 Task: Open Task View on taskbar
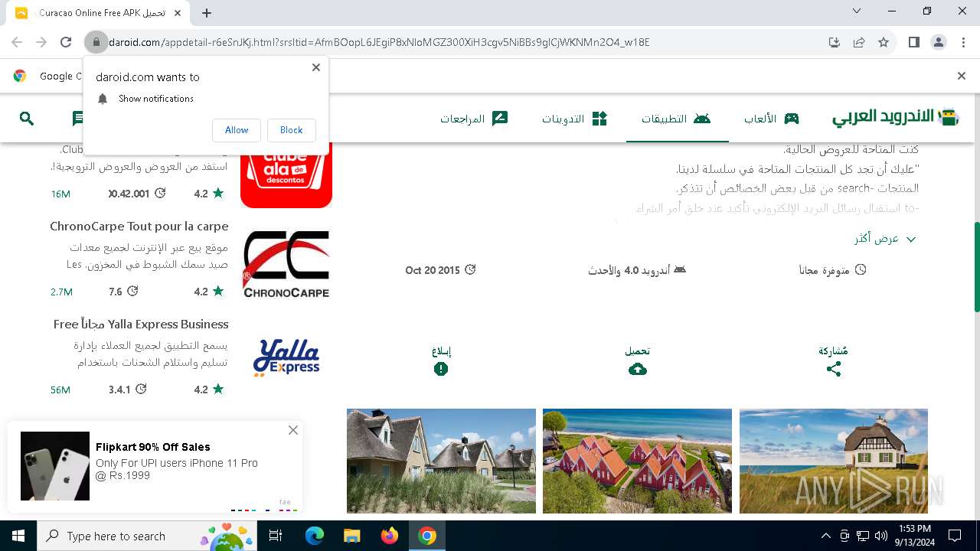point(276,536)
